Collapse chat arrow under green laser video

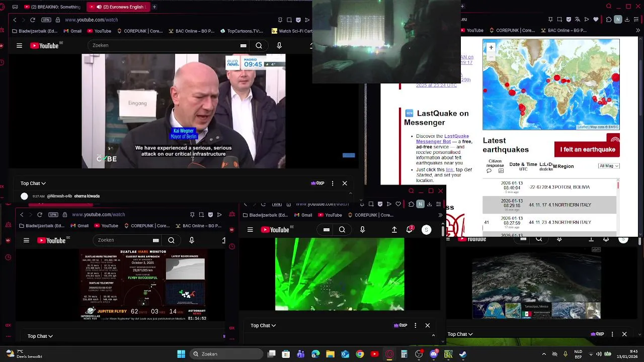pos(433,335)
